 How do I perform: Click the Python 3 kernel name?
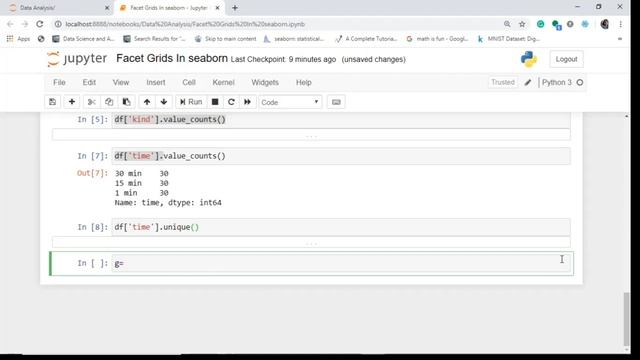(x=557, y=82)
